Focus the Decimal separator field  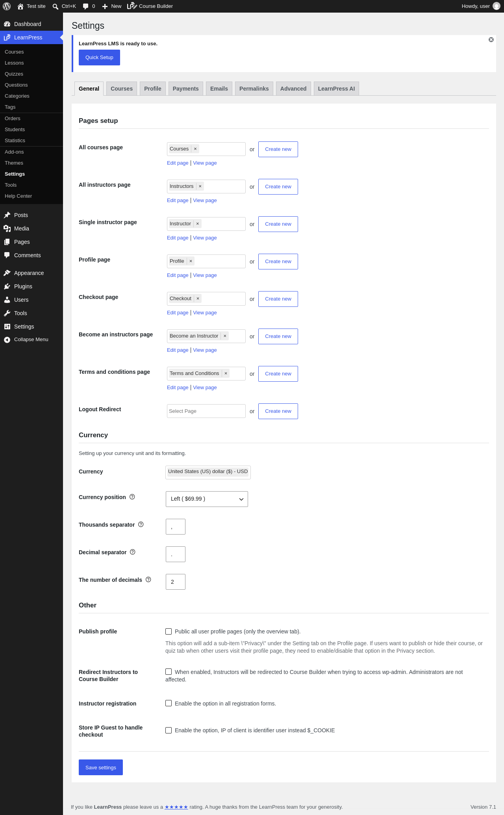[x=176, y=554]
